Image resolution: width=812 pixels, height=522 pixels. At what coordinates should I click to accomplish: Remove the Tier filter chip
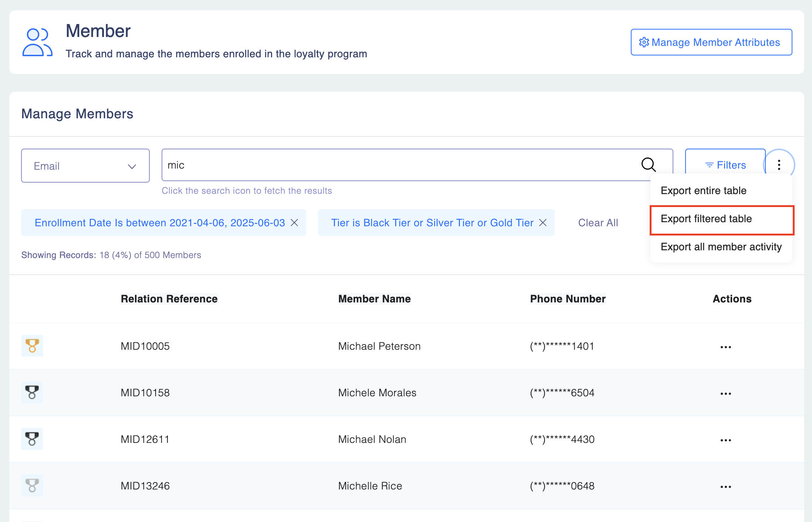[543, 223]
